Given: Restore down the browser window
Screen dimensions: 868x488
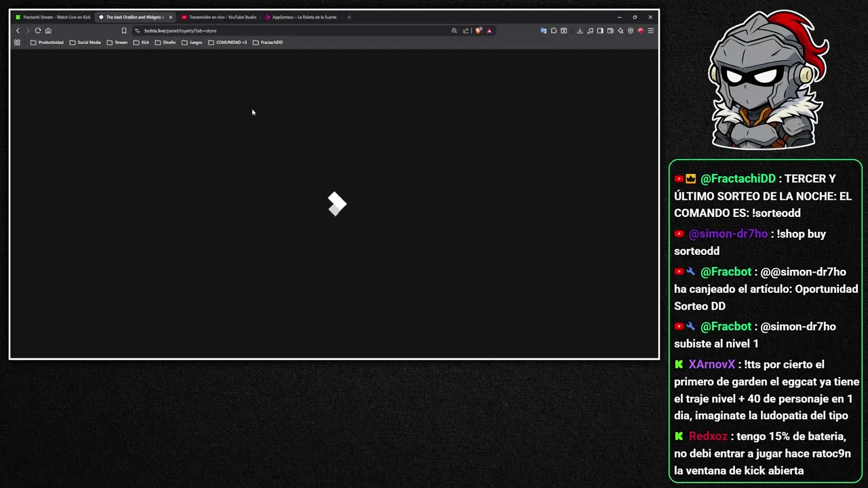Looking at the screenshot, I should pyautogui.click(x=635, y=17).
